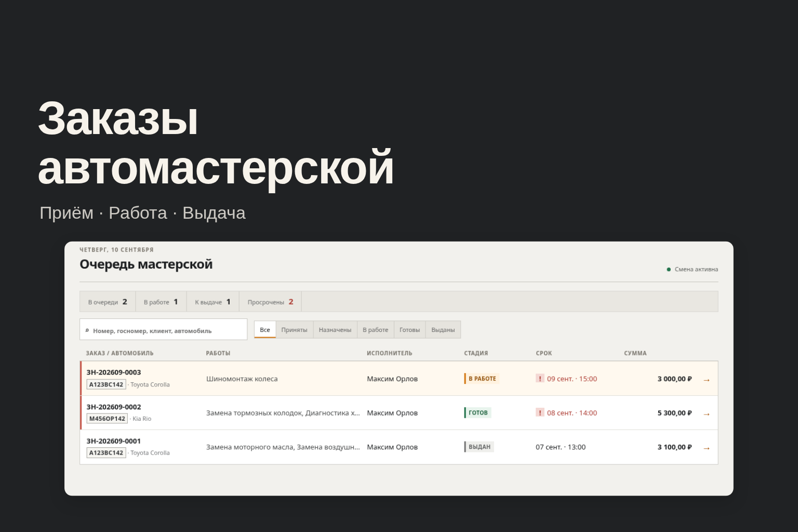
Task: Click the work 'Замена тормозных колодок, Диагностика х...'
Action: point(283,413)
